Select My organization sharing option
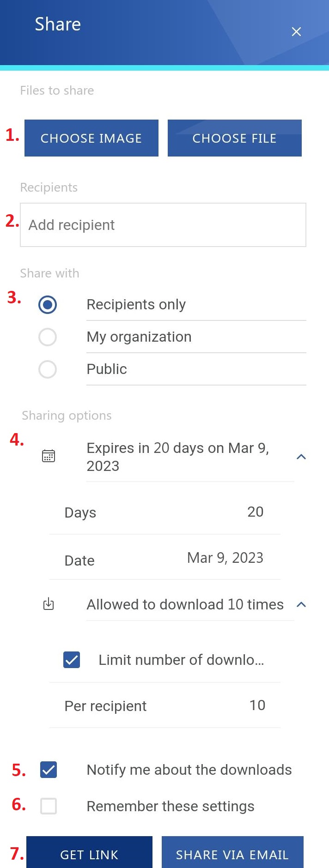This screenshot has width=329, height=868. [48, 337]
